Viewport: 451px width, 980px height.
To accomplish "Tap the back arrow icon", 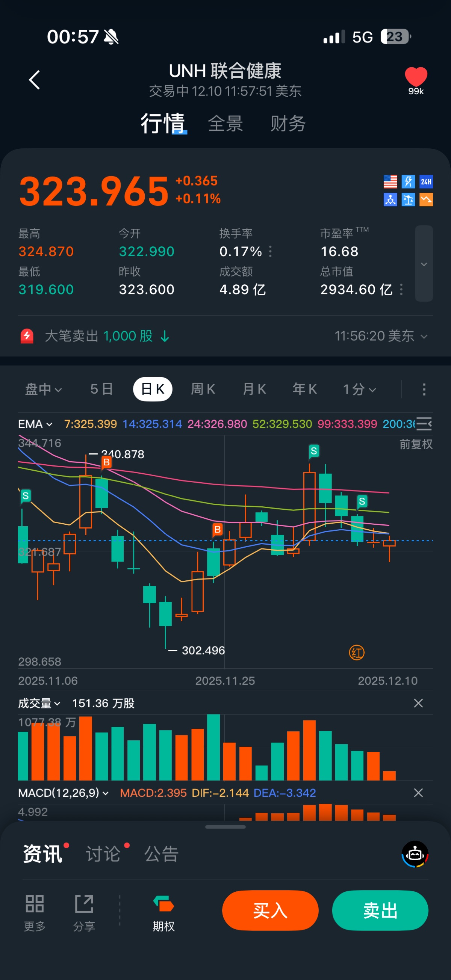I will [34, 80].
